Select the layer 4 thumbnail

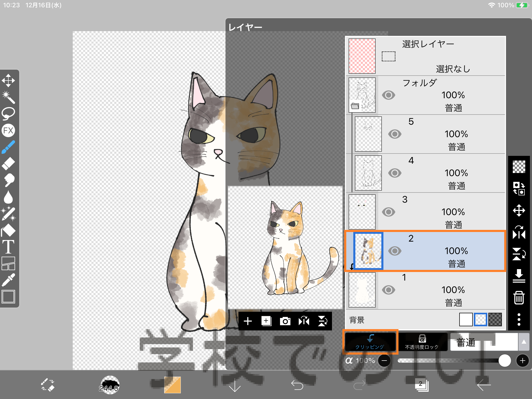tap(368, 173)
